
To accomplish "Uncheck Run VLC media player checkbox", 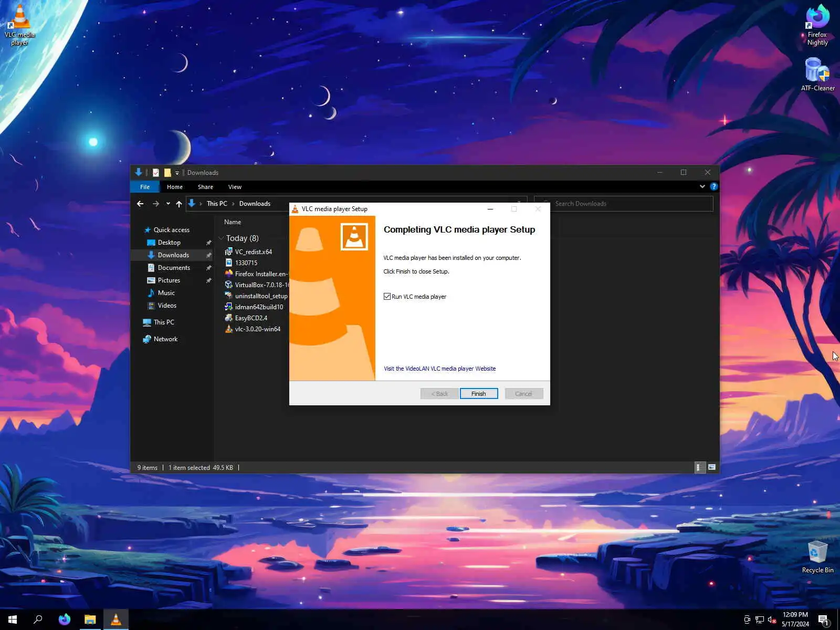I will pyautogui.click(x=387, y=297).
